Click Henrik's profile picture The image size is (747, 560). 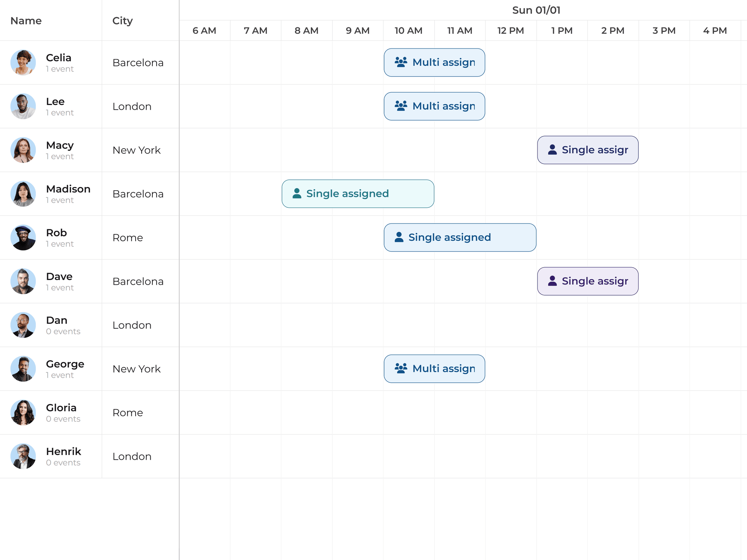coord(23,456)
